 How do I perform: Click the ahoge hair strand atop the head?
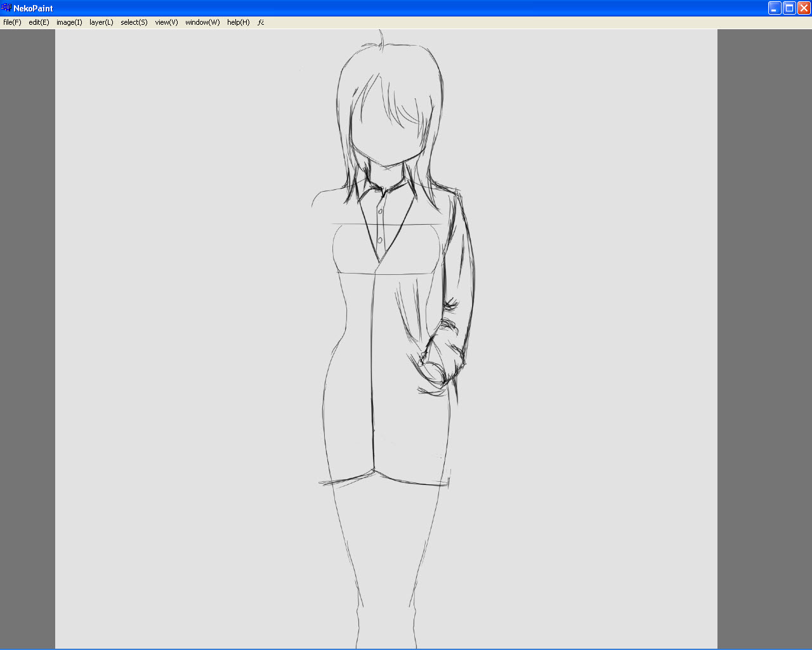click(381, 37)
